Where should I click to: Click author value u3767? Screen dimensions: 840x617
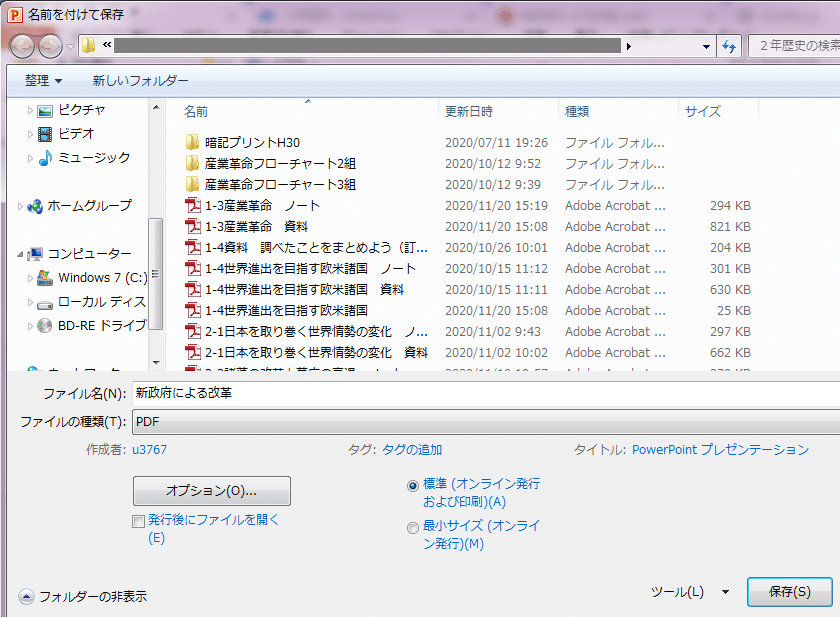(149, 449)
